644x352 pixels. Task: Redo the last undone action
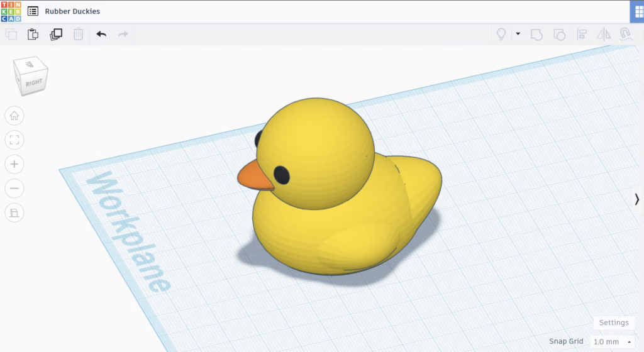pos(123,34)
